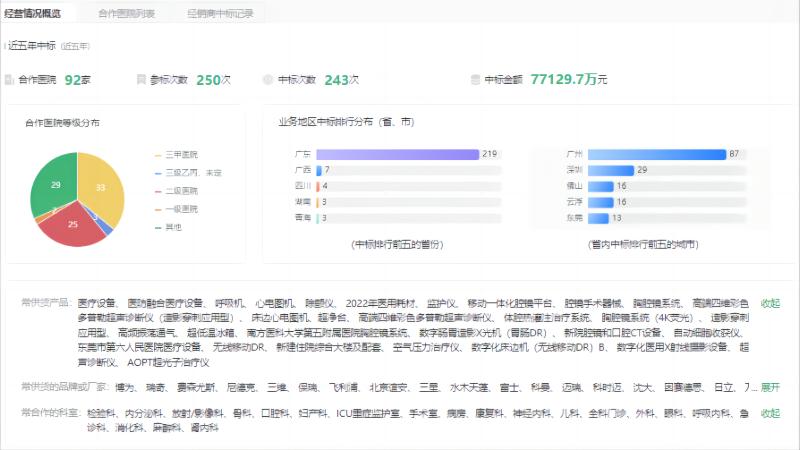Toggle the 三级乙丙、未定 legend item
Image resolution: width=800 pixels, height=450 pixels.
click(188, 173)
